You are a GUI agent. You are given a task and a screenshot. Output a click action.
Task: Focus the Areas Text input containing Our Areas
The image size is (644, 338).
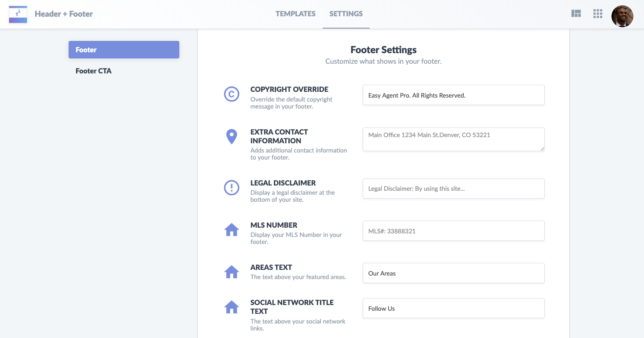(454, 273)
